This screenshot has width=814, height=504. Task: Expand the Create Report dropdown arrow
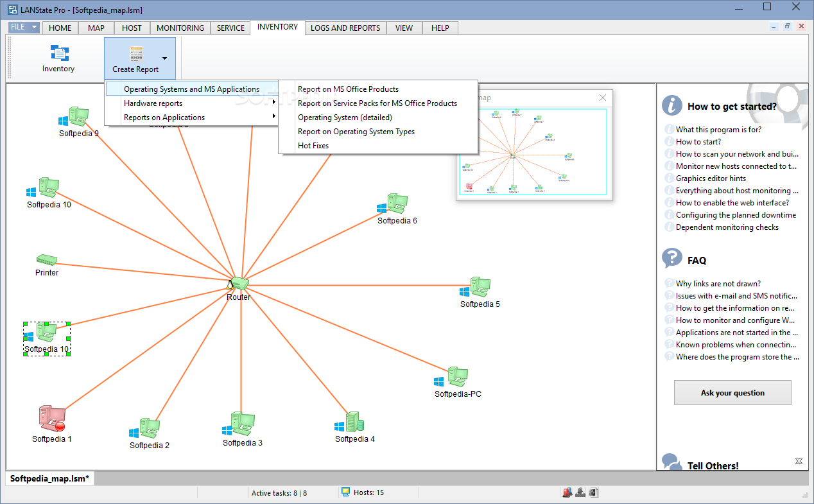(x=164, y=58)
